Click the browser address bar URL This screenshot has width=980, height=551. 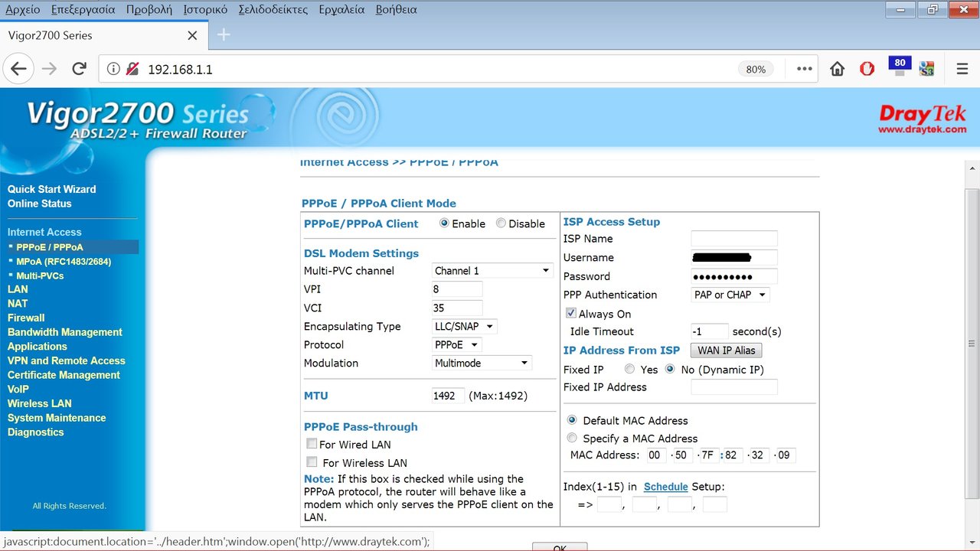180,70
